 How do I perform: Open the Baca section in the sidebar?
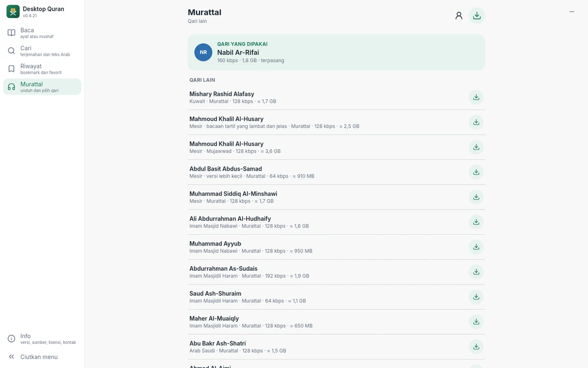[42, 33]
